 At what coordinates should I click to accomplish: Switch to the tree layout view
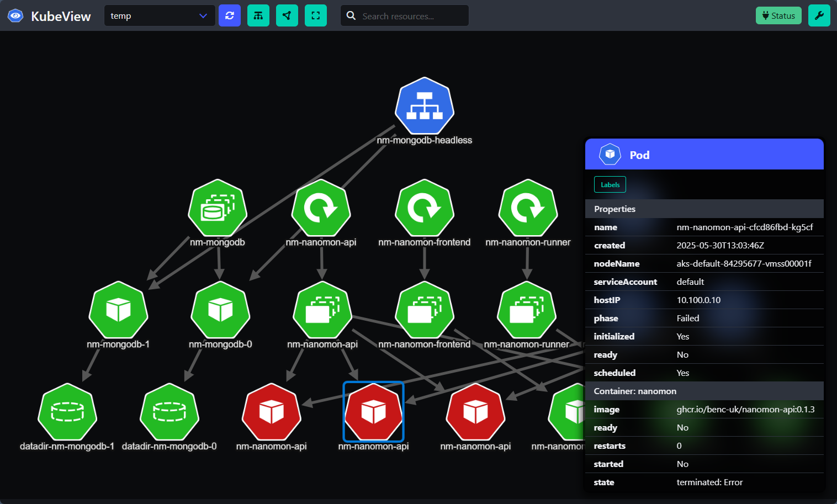coord(258,15)
